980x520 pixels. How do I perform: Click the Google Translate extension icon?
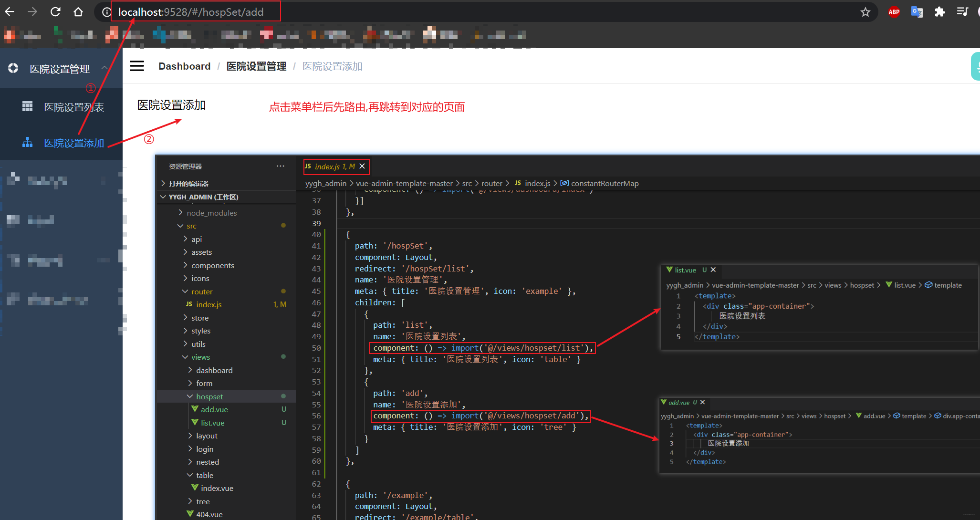pos(917,12)
